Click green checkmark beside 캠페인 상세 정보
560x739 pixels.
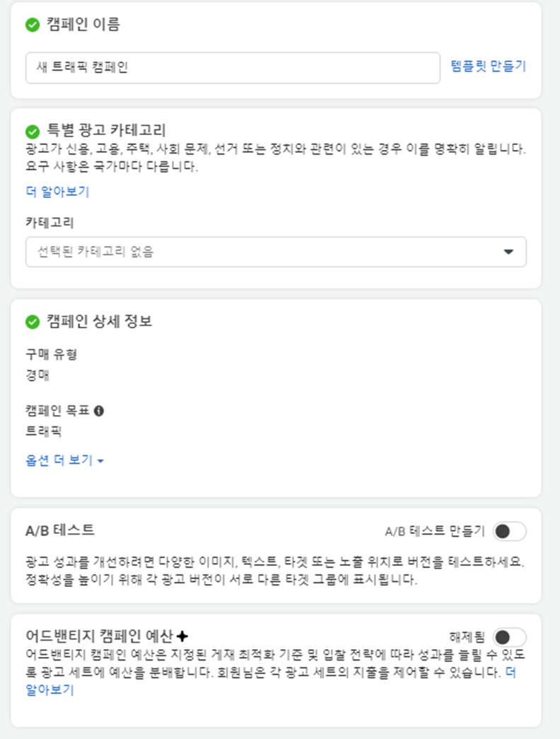[33, 322]
